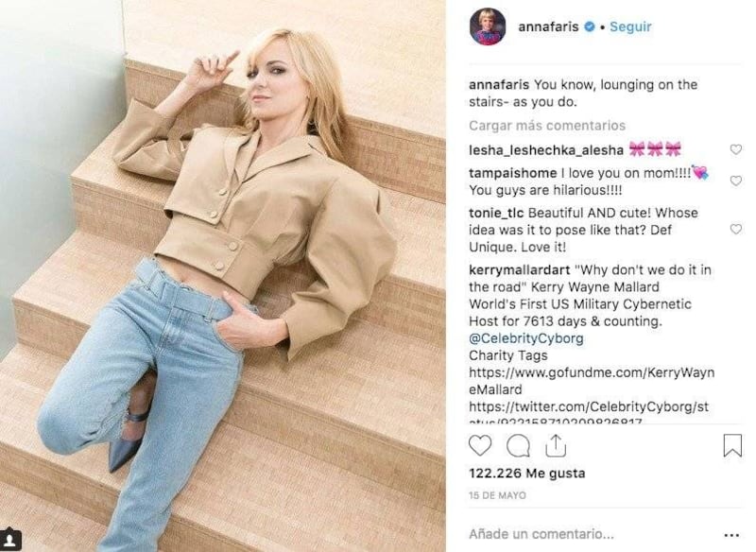Open kerrymallardart's profile from comment

click(x=519, y=269)
